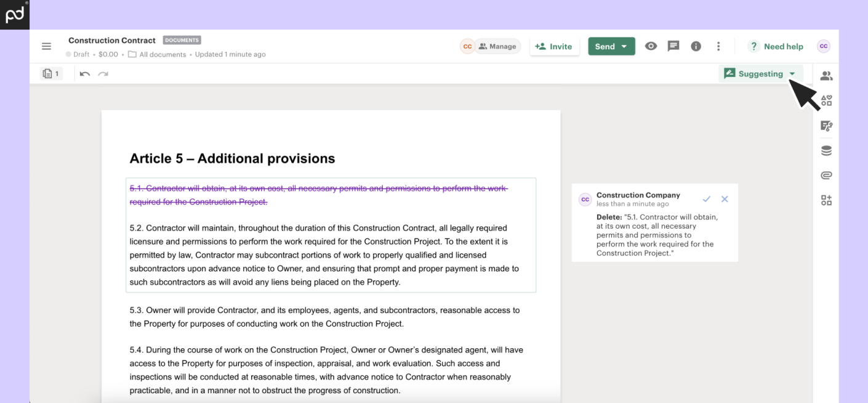868x403 pixels.
Task: Click the Manage recipients button
Action: 497,46
